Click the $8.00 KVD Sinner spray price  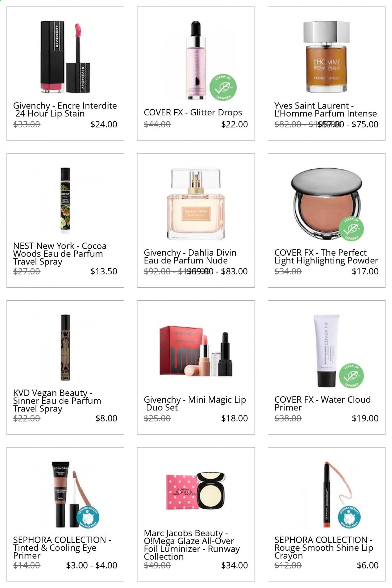[106, 418]
